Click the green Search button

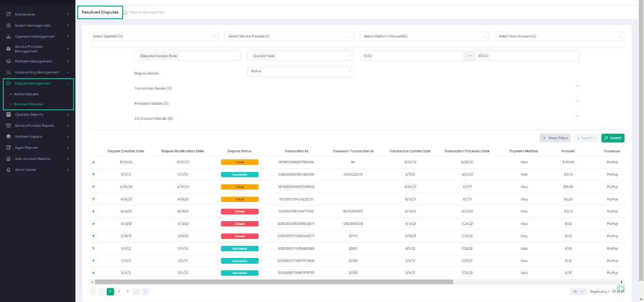tap(613, 138)
